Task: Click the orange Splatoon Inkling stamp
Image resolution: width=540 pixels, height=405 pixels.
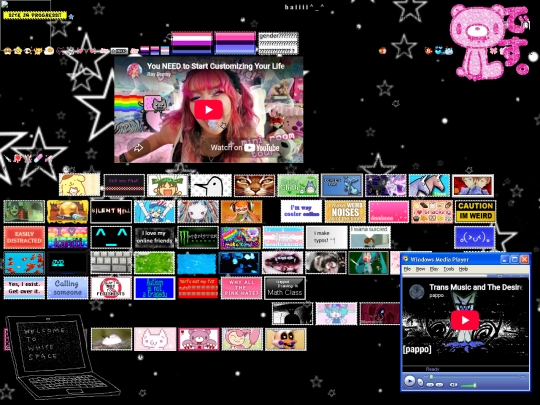Action: pos(241,211)
